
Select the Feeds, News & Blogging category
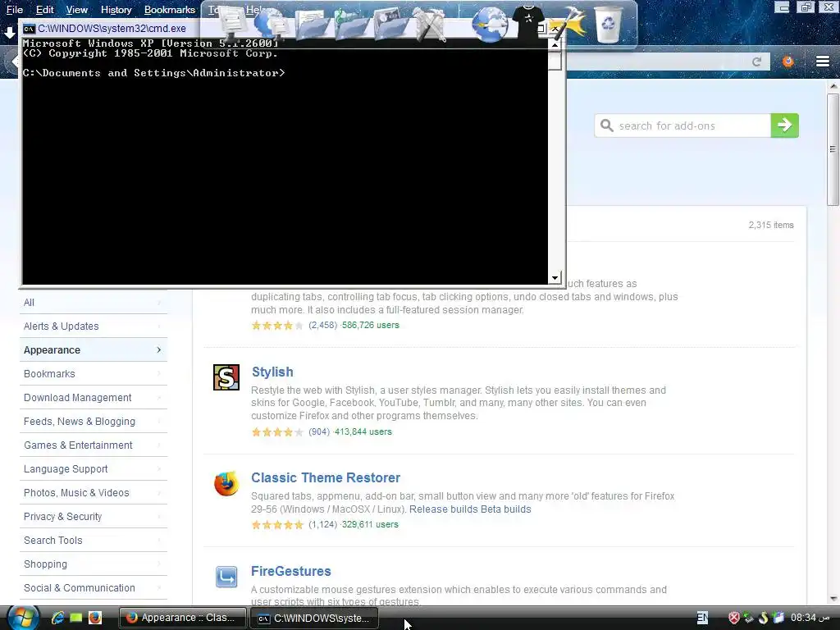[x=94, y=421]
